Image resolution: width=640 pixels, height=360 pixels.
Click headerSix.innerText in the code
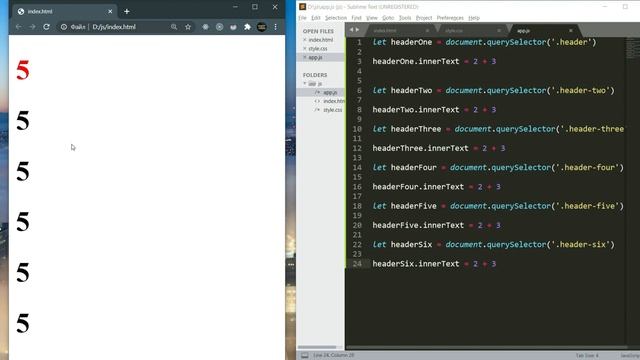(x=416, y=264)
